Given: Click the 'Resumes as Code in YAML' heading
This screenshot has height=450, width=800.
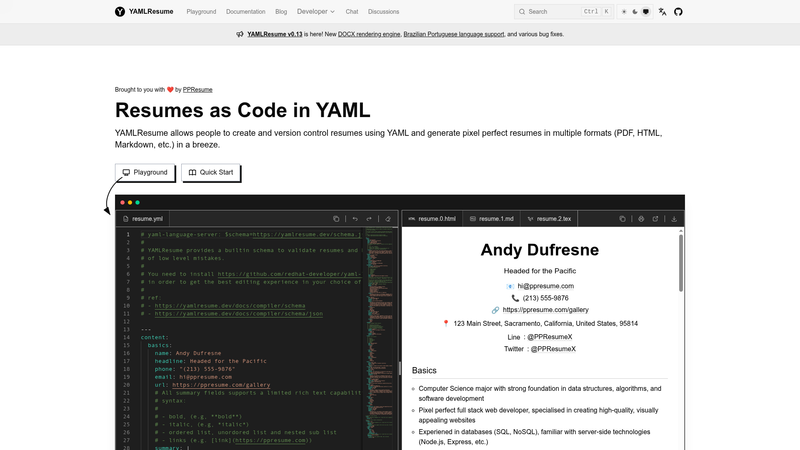Looking at the screenshot, I should (242, 110).
